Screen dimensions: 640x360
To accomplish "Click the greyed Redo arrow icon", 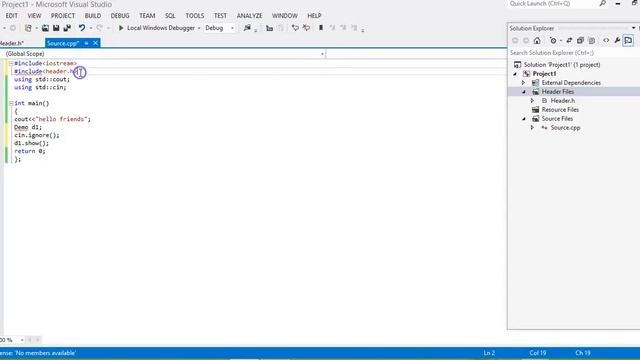I will click(99, 28).
